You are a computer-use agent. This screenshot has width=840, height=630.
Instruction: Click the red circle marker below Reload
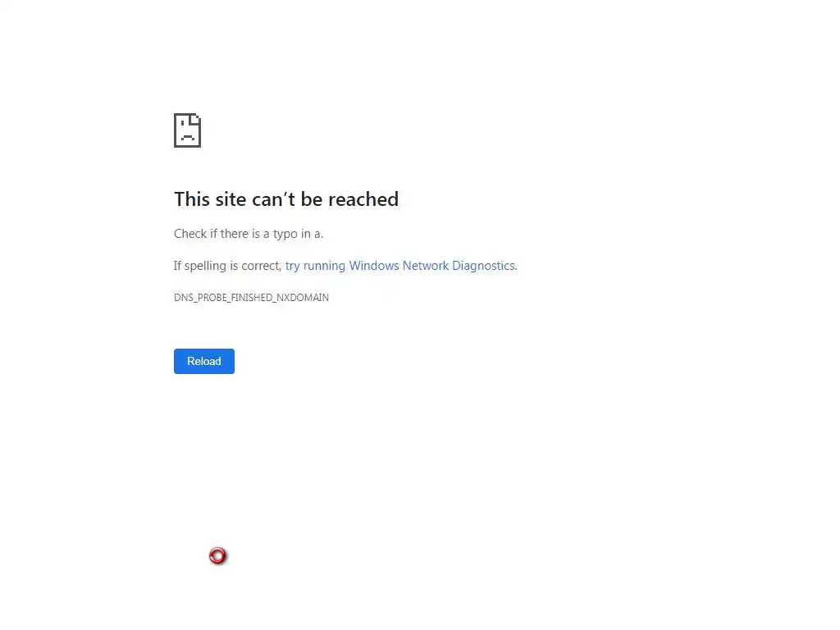tap(217, 555)
